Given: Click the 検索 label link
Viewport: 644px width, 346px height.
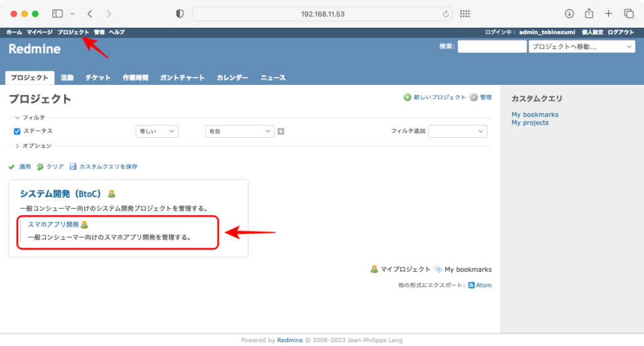Looking at the screenshot, I should (x=446, y=47).
